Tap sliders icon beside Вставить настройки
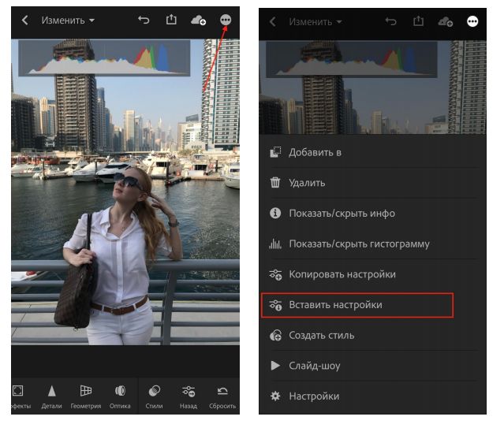Screen dimensions: 504x424 click(275, 305)
